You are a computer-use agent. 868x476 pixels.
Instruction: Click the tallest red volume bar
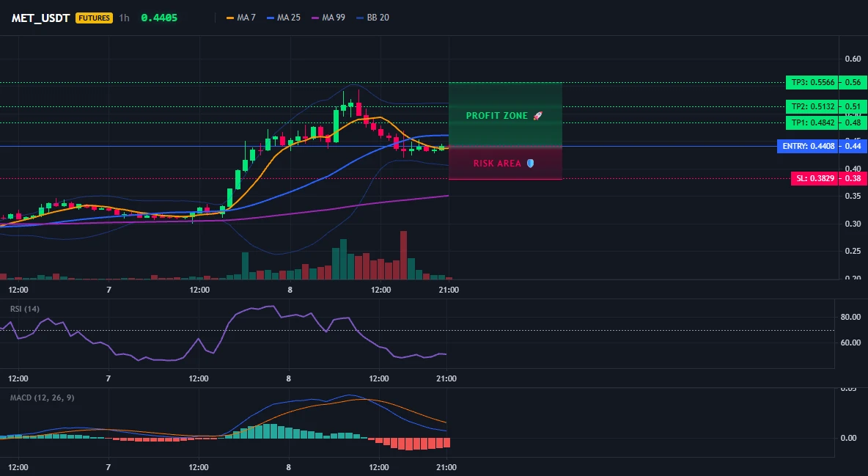tap(403, 255)
